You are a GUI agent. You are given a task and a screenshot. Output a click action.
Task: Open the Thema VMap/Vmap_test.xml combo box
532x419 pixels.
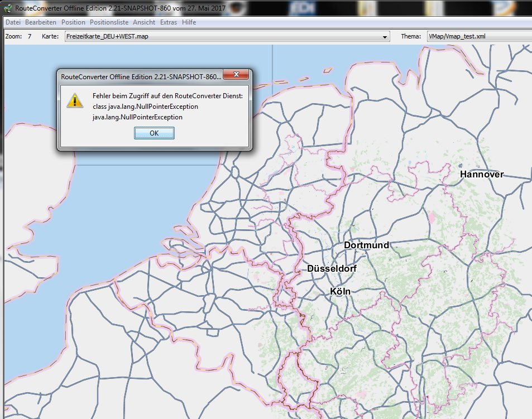[478, 37]
